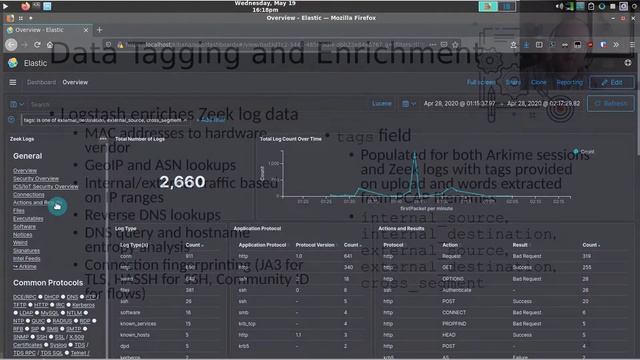Open the Share menu

tap(513, 82)
